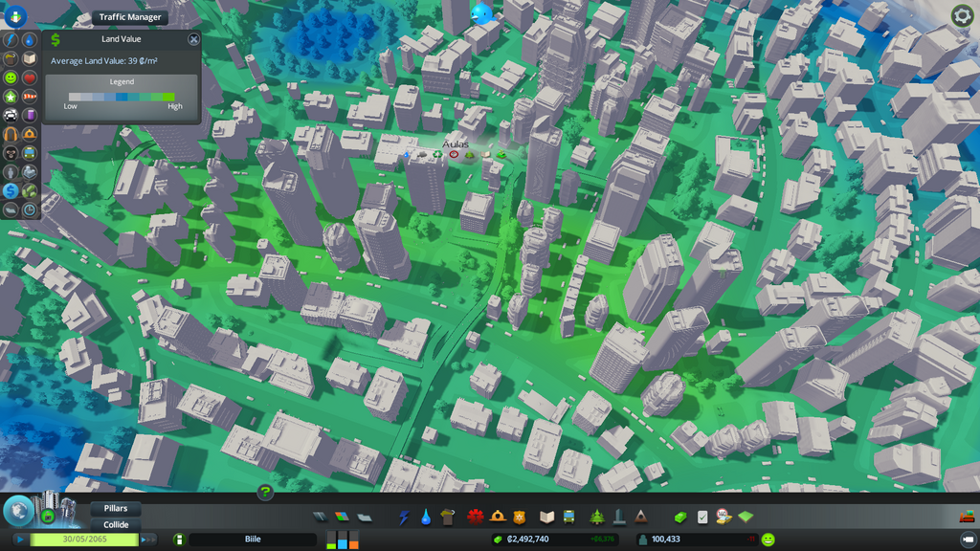Show the Education info view book icon
980x551 pixels.
click(30, 58)
